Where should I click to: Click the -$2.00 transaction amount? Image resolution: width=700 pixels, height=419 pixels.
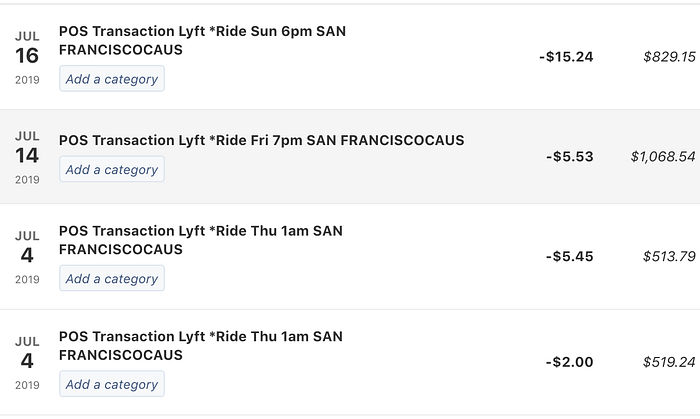[569, 362]
